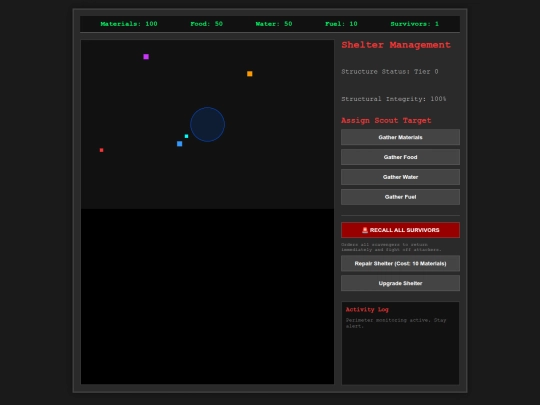The image size is (540, 405).
Task: Click the dark blue shelter circle
Action: [207, 124]
